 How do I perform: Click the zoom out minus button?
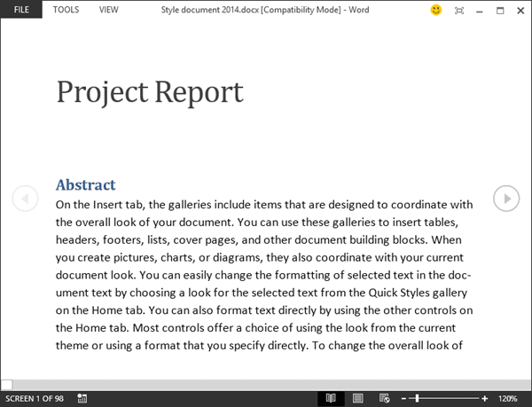403,399
